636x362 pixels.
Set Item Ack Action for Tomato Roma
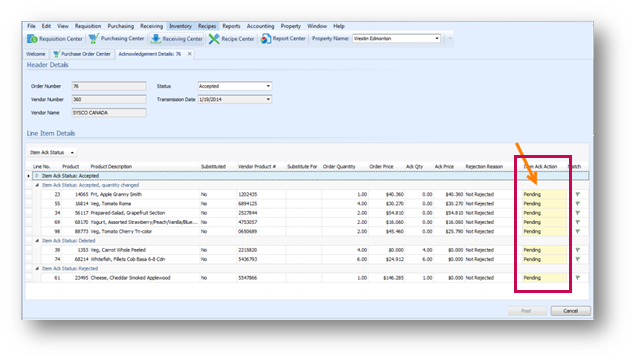[544, 204]
